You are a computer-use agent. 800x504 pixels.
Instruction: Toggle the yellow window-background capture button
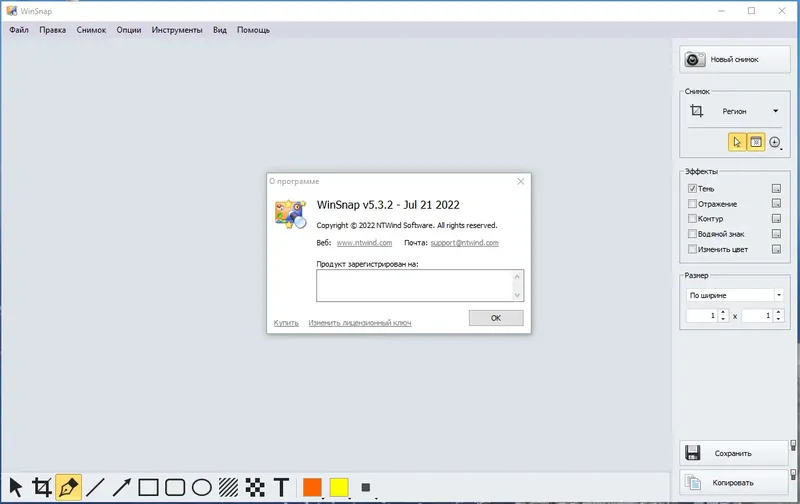click(x=756, y=142)
